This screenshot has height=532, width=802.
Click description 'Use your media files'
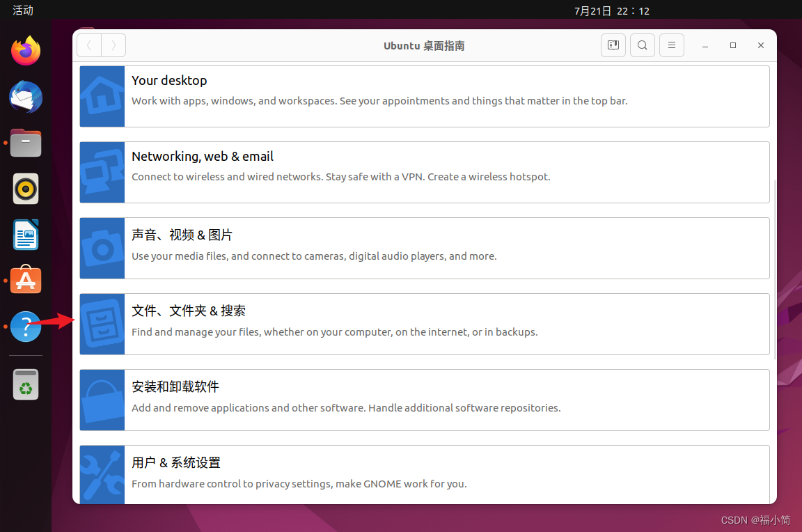(x=314, y=256)
